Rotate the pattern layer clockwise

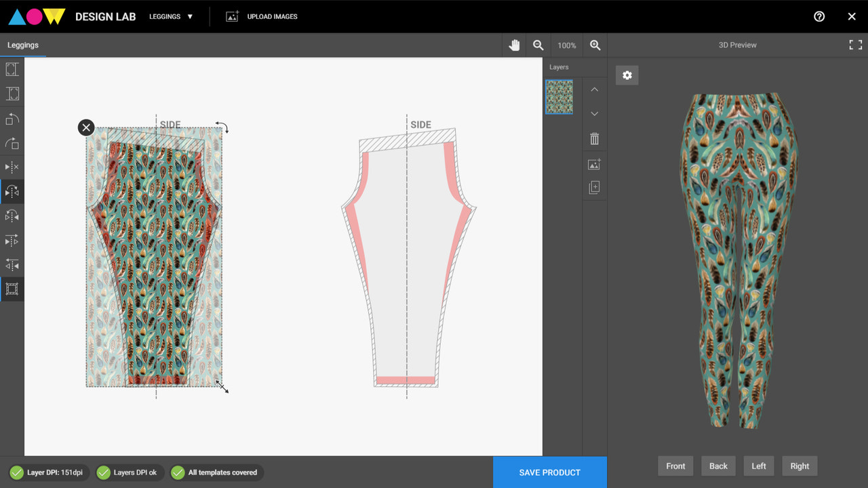(x=12, y=143)
